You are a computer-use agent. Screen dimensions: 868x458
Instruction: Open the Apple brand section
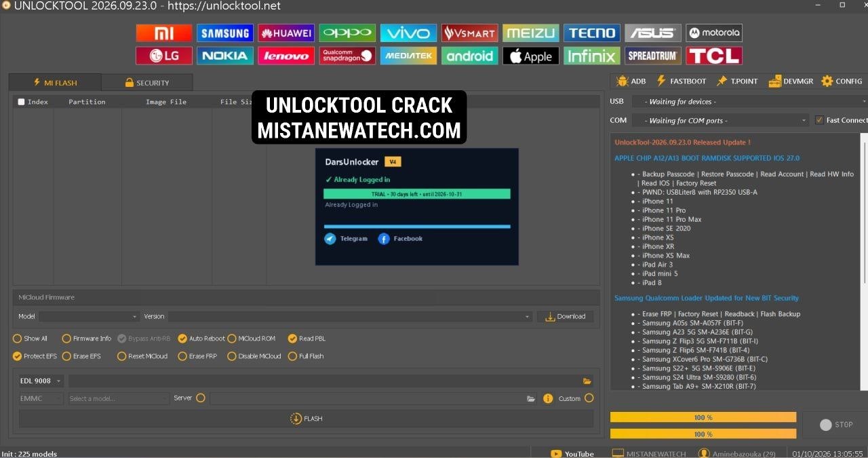click(x=530, y=56)
